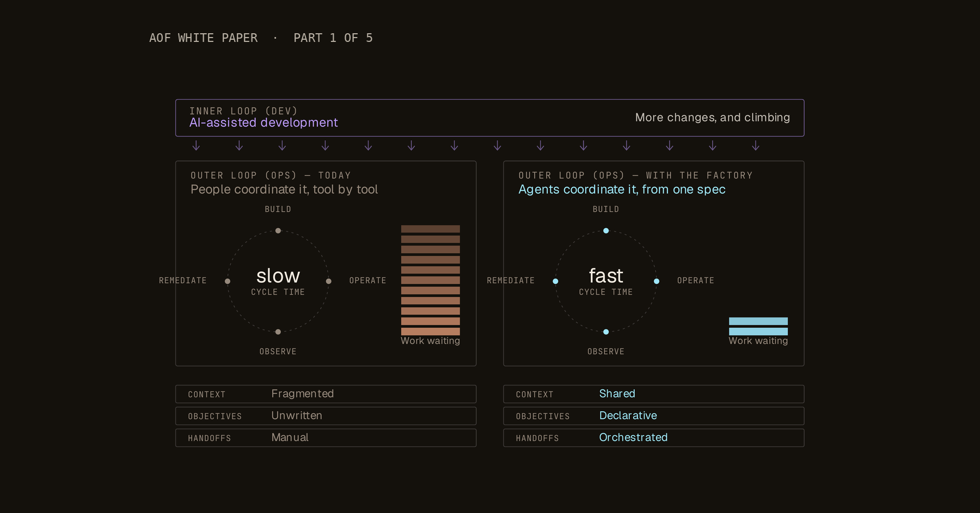
Task: Click OBSERVE label in Today panel
Action: pyautogui.click(x=278, y=352)
